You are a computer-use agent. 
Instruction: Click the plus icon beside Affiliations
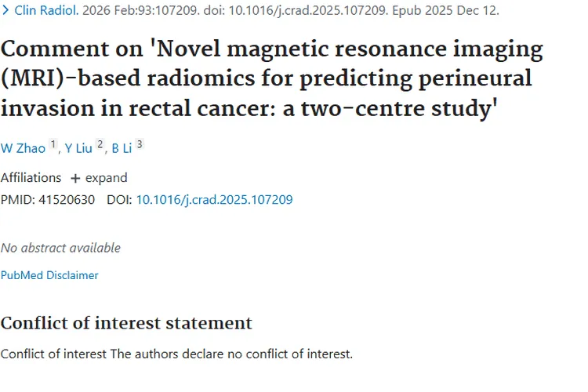click(75, 178)
